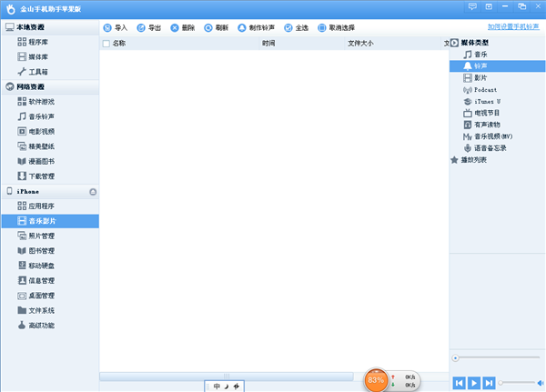Click the 取消选择 deselect button
Image resolution: width=546 pixels, height=392 pixels.
337,28
